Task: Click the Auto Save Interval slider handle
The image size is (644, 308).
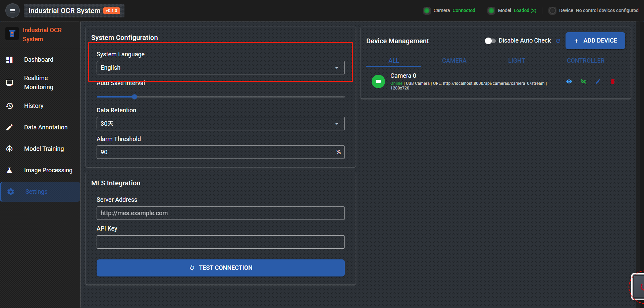Action: (x=135, y=97)
